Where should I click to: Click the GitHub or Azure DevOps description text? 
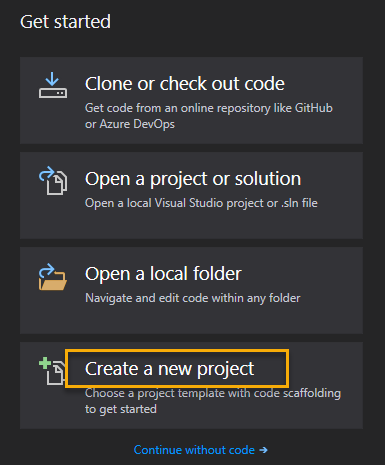coord(209,116)
